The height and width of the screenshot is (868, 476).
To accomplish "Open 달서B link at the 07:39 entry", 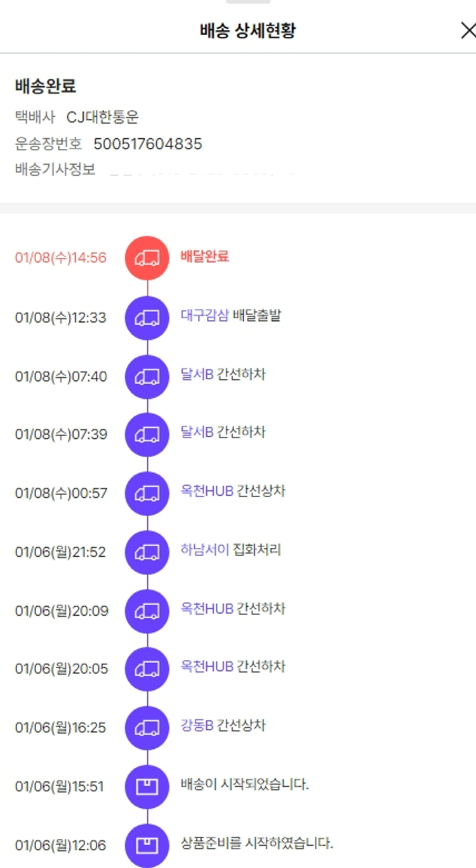I will [x=197, y=432].
